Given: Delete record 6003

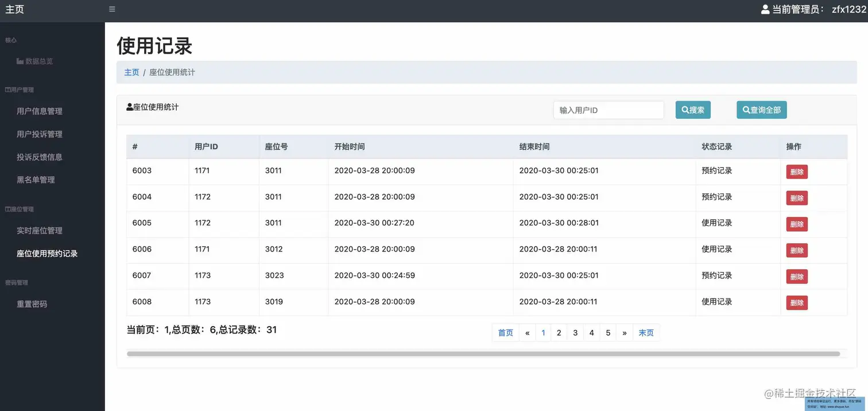Looking at the screenshot, I should coord(797,172).
